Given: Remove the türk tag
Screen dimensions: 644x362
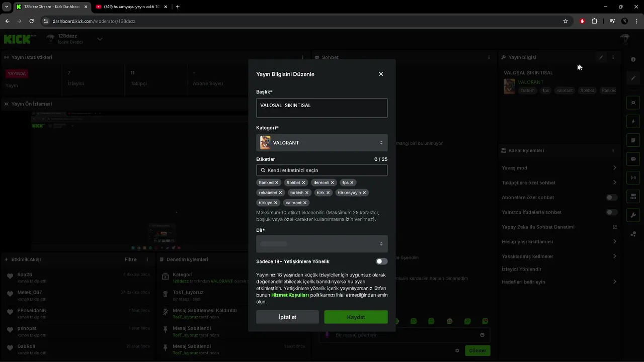Looking at the screenshot, I should click(x=328, y=193).
